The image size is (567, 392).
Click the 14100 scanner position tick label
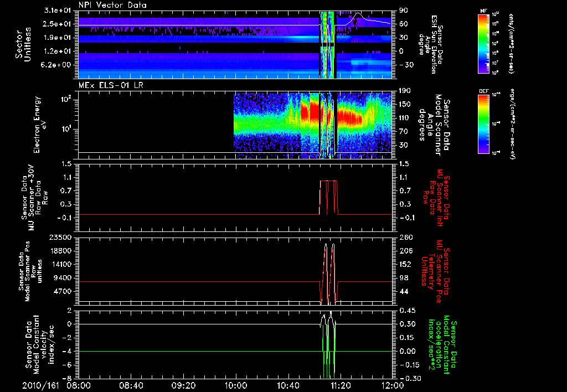point(61,264)
